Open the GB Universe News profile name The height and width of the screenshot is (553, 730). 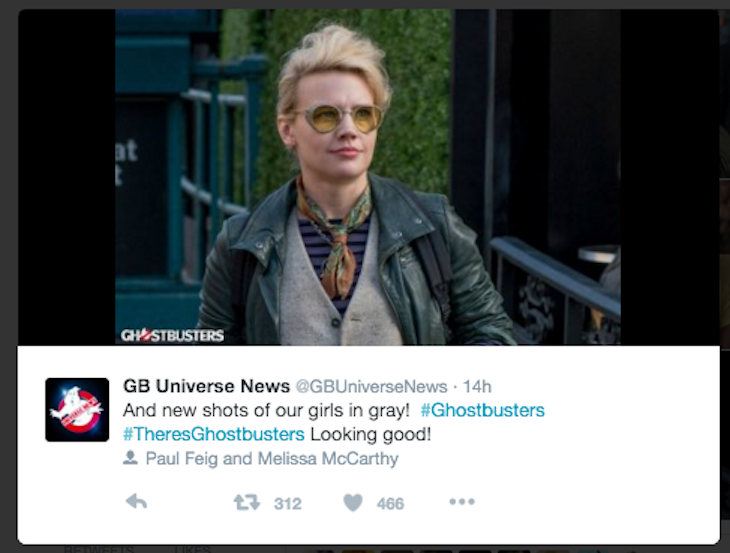(x=206, y=386)
